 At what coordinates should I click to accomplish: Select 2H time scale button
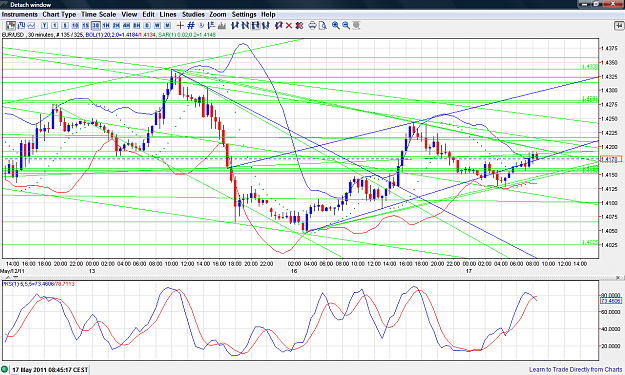116,26
